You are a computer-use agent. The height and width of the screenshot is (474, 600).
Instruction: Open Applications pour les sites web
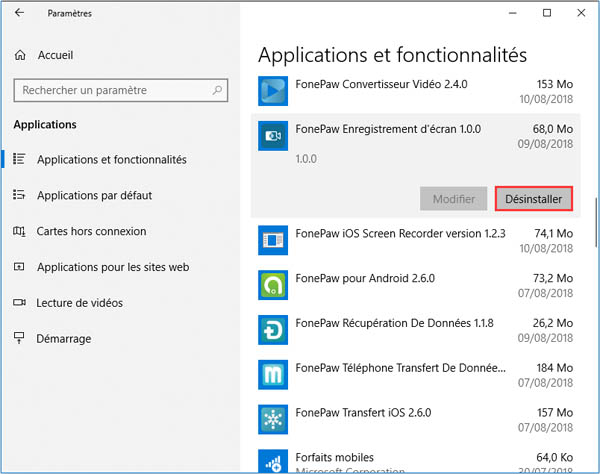[113, 267]
